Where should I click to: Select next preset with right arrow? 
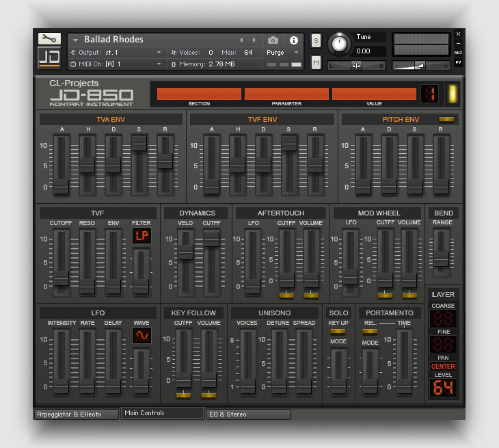[254, 40]
